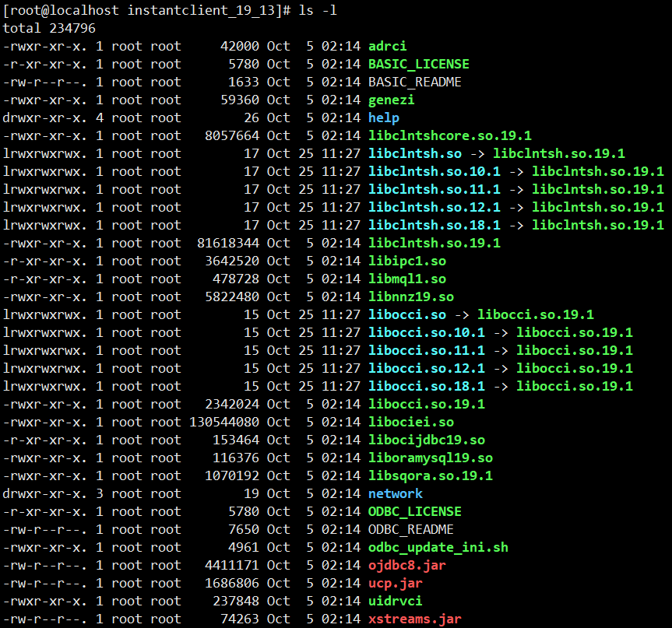Screen dimensions: 672x628
Task: Click file size 116376 of liboramysql19.so
Action: tap(236, 458)
